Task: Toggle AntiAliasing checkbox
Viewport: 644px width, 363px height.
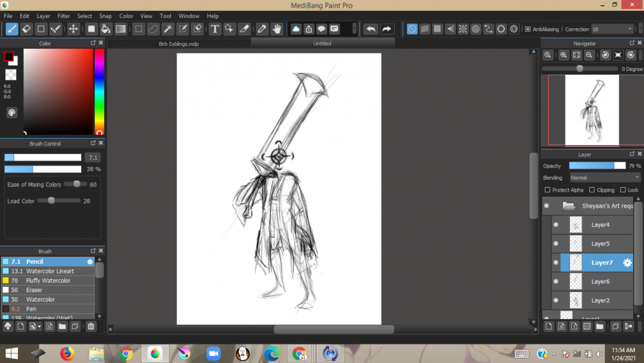Action: pyautogui.click(x=528, y=29)
